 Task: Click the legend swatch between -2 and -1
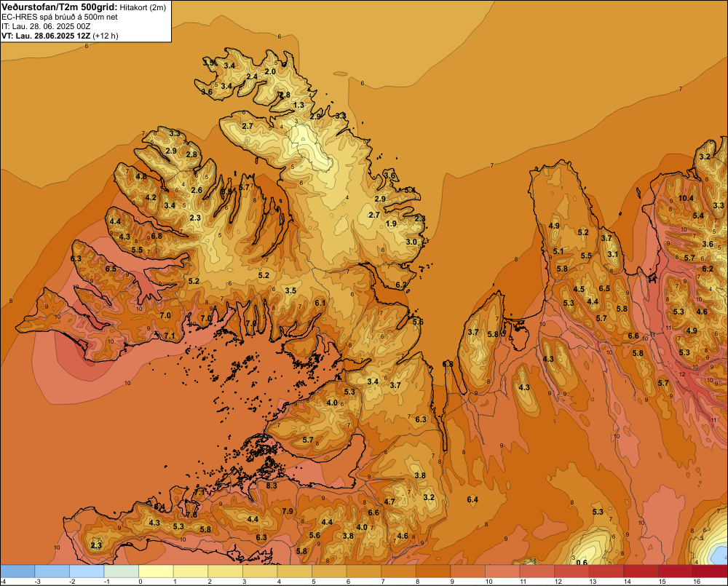[x=87, y=571]
